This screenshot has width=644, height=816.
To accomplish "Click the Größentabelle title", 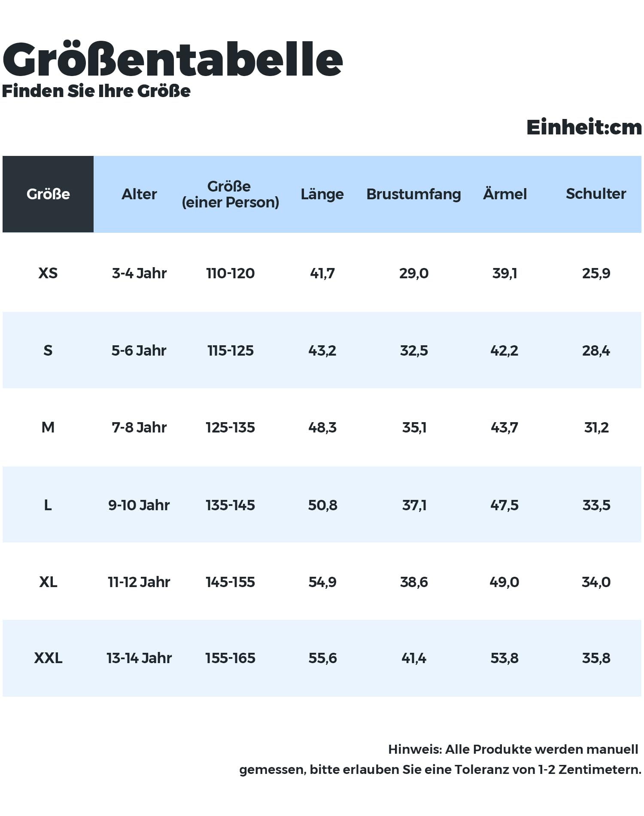I will [x=173, y=59].
